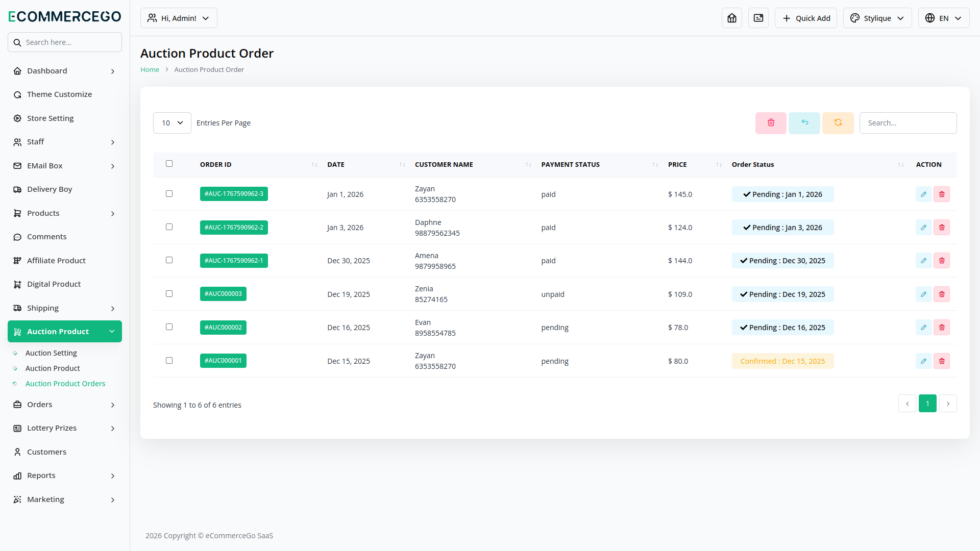
Task: Sort table by Order Status arrows
Action: point(901,165)
